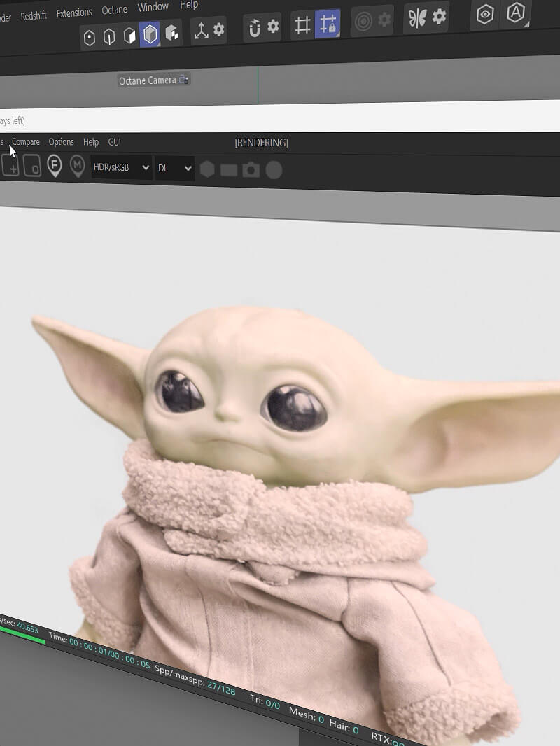This screenshot has width=560, height=746.
Task: Click the rounded square circle icon
Action: pos(32,166)
